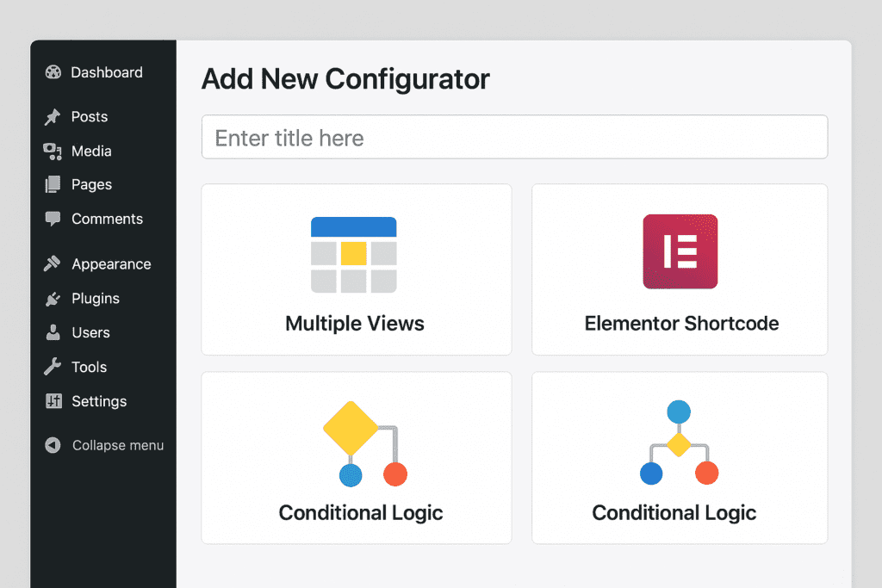Click the Pages icon in sidebar
This screenshot has height=588, width=882.
tap(53, 185)
